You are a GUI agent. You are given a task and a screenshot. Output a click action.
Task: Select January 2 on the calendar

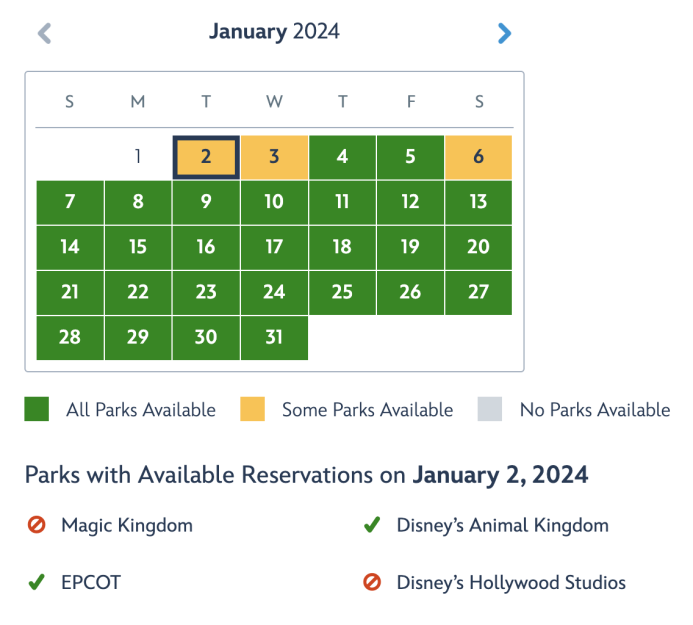click(x=205, y=157)
